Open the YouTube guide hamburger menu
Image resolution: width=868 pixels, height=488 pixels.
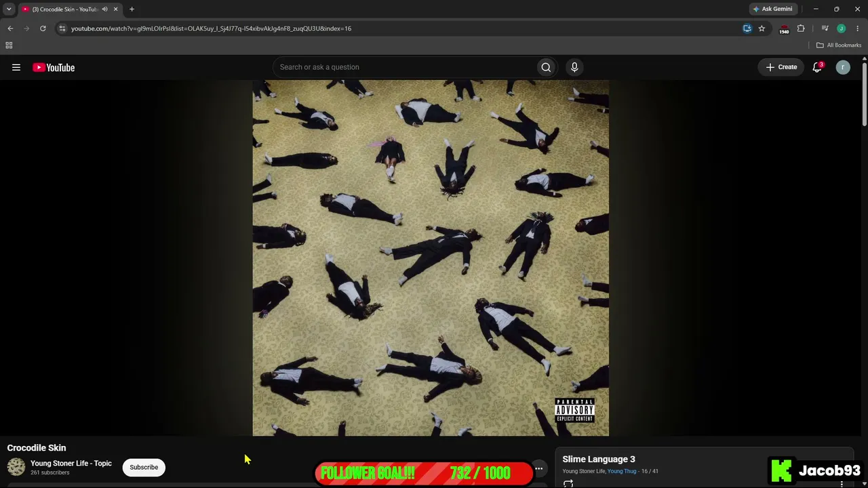coord(16,67)
